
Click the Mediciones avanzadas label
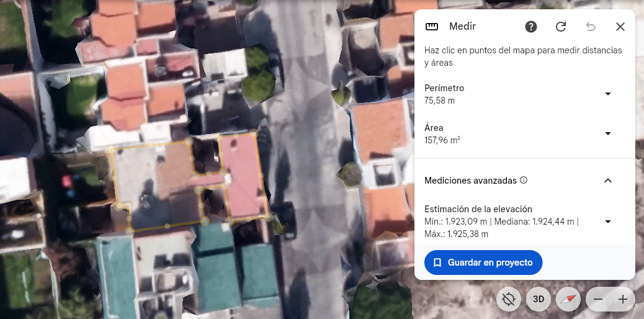point(471,181)
